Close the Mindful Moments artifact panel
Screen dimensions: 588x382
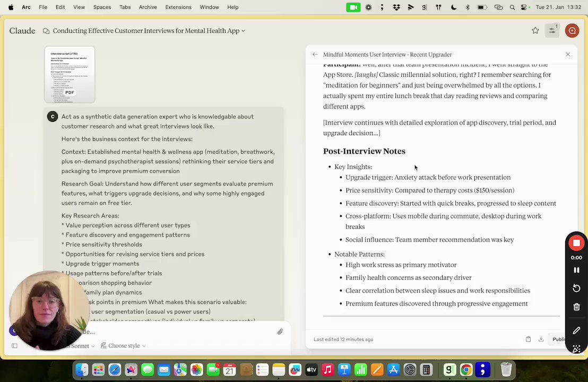568,54
